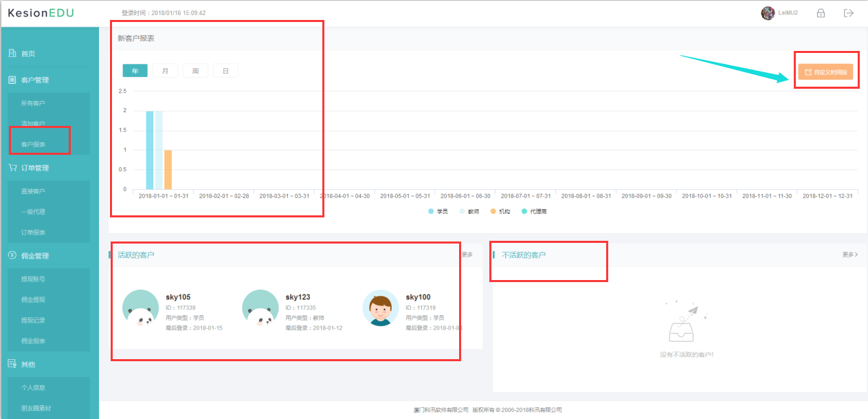This screenshot has width=868, height=419.
Task: Switch chart to 日 view
Action: (x=225, y=71)
